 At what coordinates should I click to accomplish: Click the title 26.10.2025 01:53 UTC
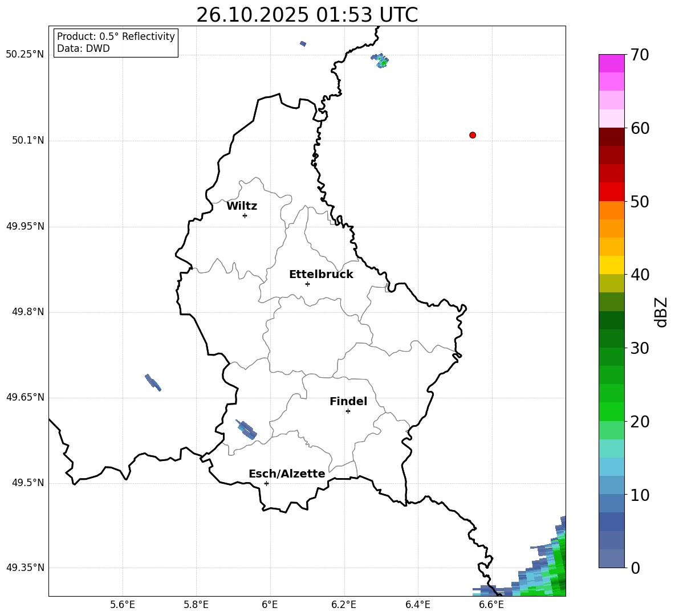tap(307, 15)
